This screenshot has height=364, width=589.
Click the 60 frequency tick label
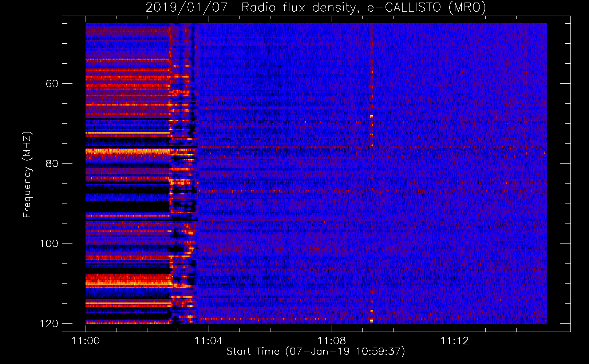pyautogui.click(x=52, y=84)
